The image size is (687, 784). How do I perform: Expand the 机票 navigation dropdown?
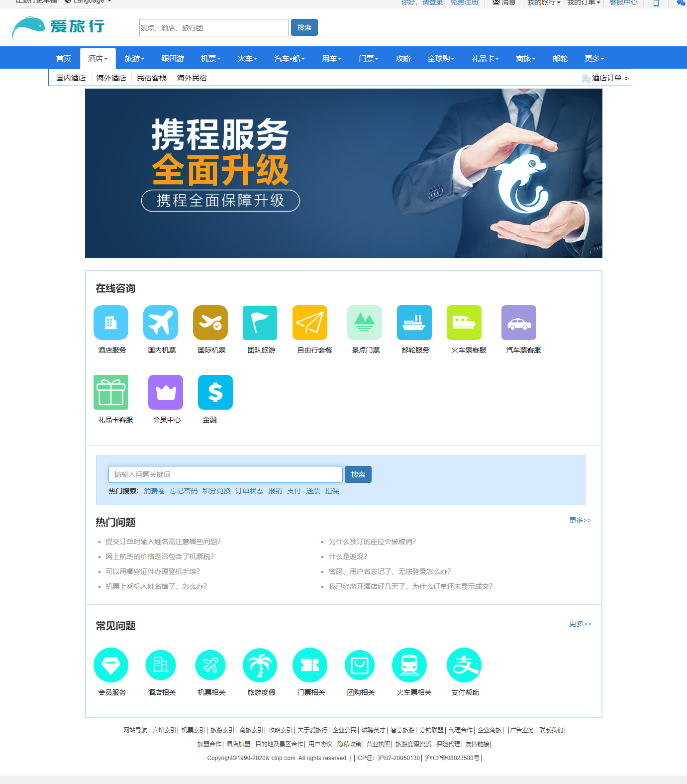(211, 58)
